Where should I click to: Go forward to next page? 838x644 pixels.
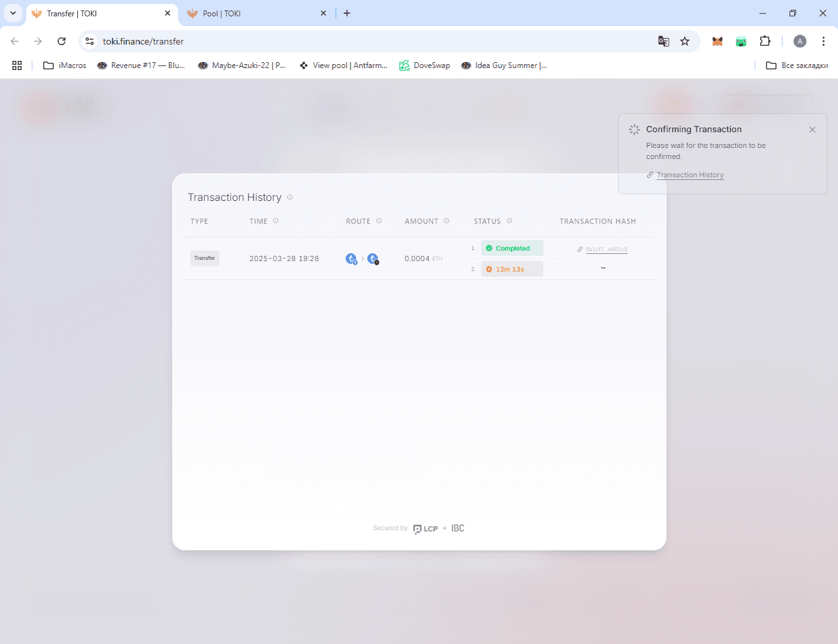click(38, 41)
